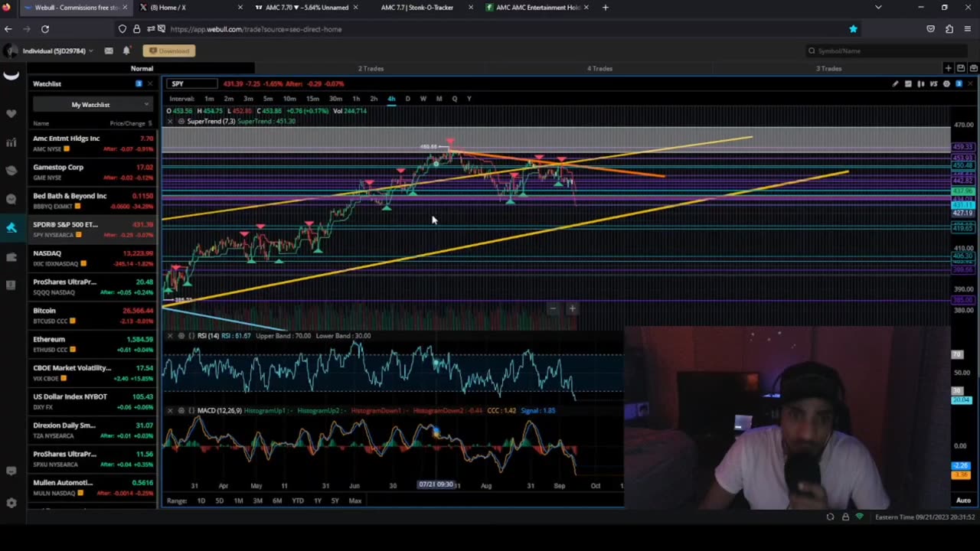Image resolution: width=980 pixels, height=551 pixels.
Task: Set chart range to Max
Action: (x=355, y=500)
